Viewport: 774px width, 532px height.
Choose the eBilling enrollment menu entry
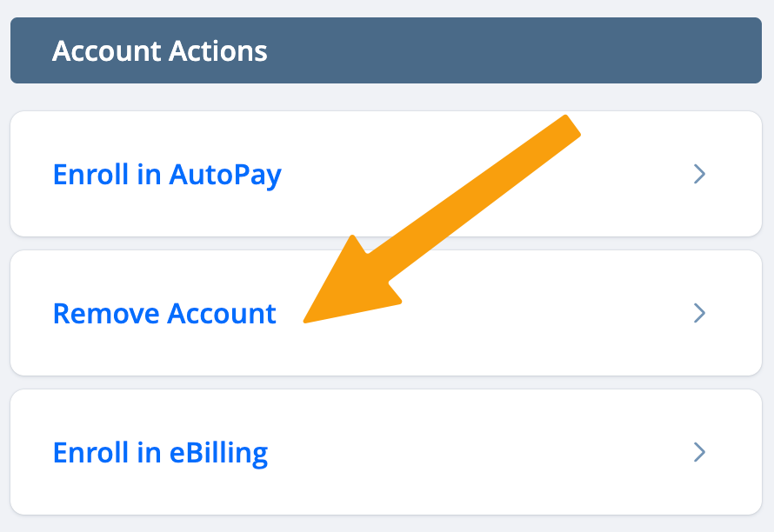point(386,452)
